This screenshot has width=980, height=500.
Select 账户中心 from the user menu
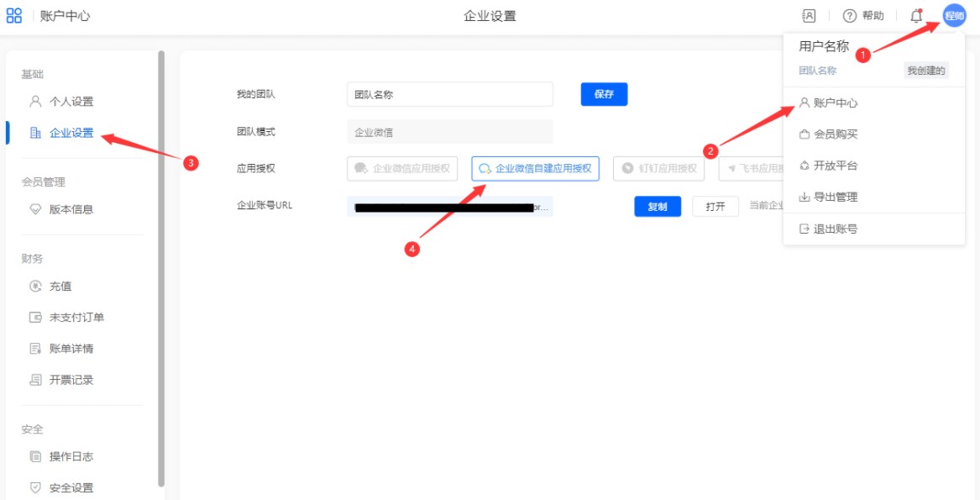click(x=835, y=103)
